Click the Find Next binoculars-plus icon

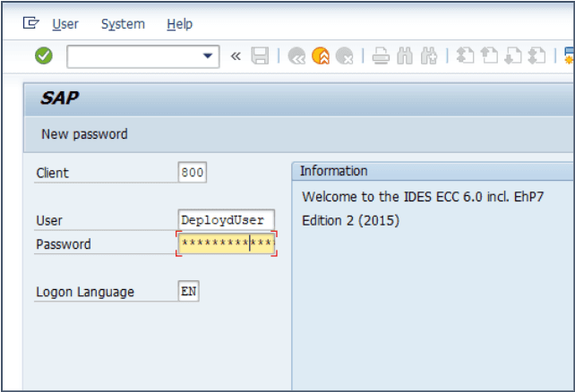point(429,56)
